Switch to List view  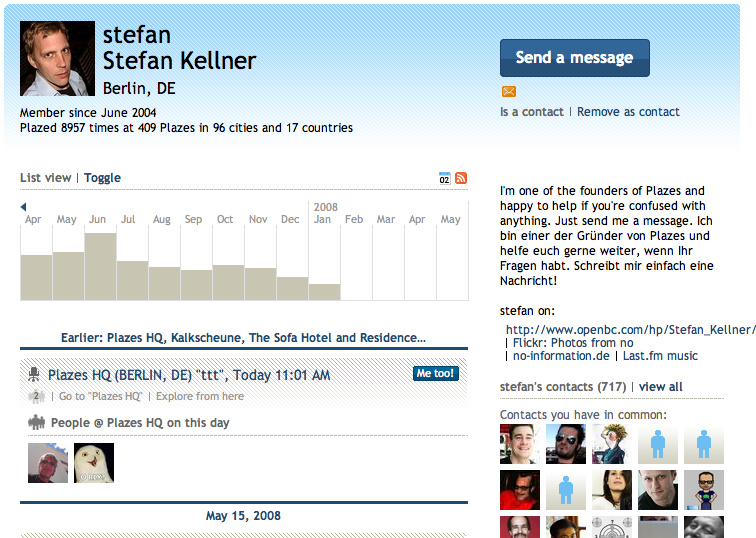pos(45,178)
